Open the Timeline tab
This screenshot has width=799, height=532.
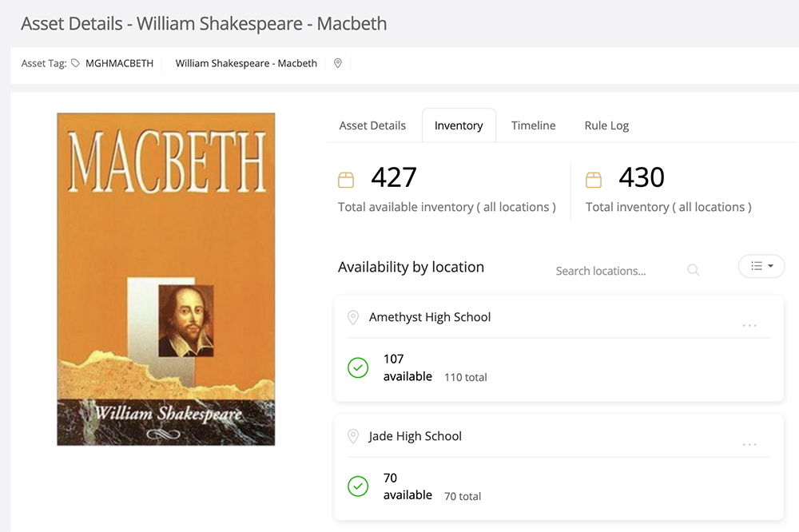coord(533,125)
